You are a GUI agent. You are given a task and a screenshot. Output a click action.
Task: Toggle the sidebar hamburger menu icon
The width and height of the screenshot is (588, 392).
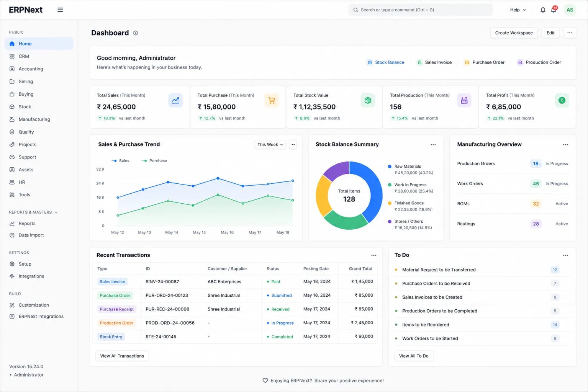click(60, 10)
